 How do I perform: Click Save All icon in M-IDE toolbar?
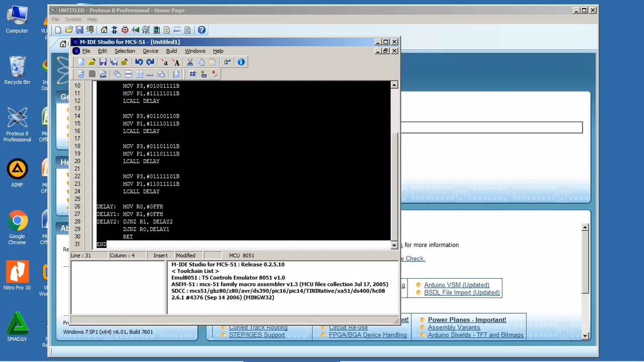click(x=114, y=62)
